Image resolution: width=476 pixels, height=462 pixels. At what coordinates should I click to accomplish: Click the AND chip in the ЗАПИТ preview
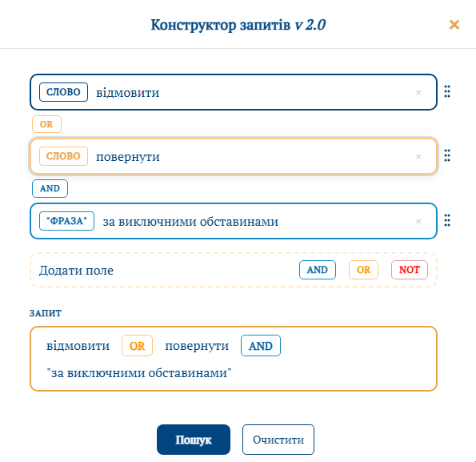pyautogui.click(x=261, y=346)
